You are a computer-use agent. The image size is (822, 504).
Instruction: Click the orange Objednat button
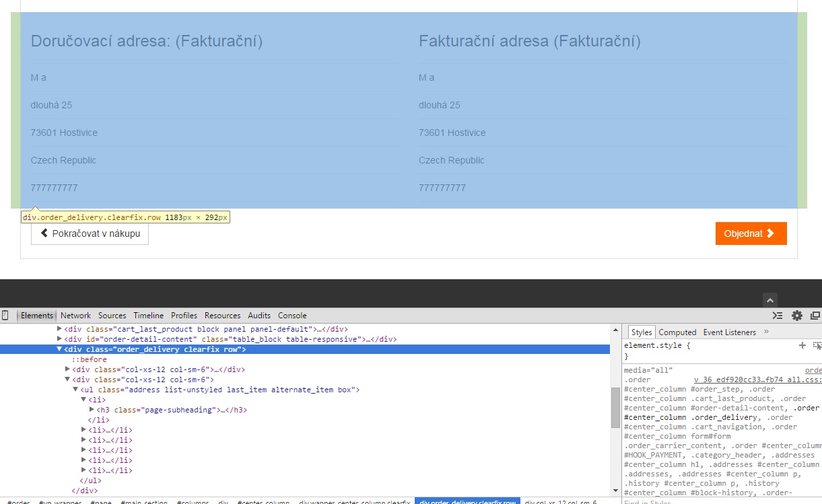tap(751, 233)
